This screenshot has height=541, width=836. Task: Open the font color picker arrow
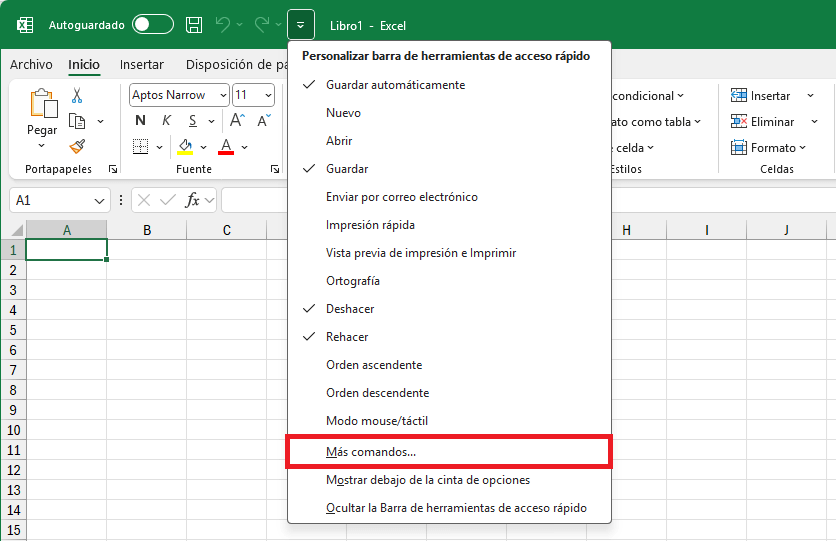click(x=244, y=147)
